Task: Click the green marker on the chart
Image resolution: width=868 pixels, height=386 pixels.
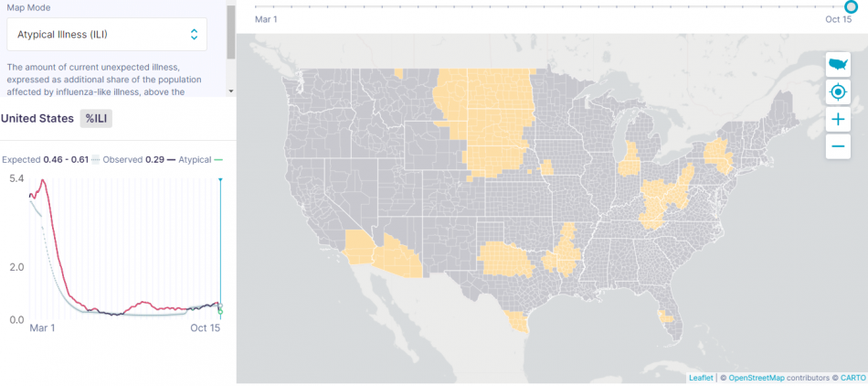Action: click(x=220, y=314)
